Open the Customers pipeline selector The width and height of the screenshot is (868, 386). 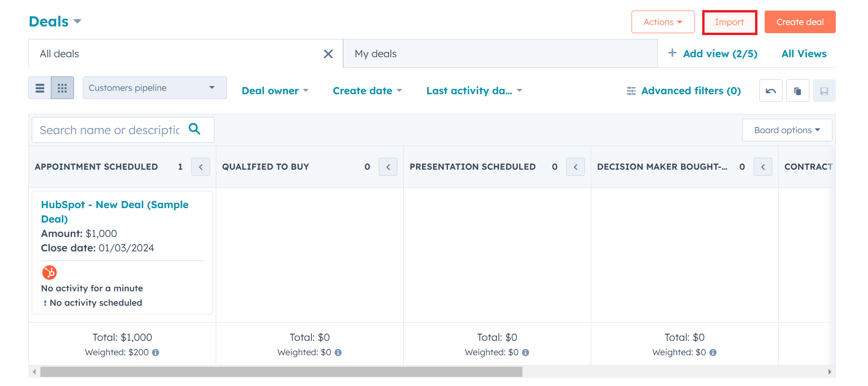[x=155, y=88]
